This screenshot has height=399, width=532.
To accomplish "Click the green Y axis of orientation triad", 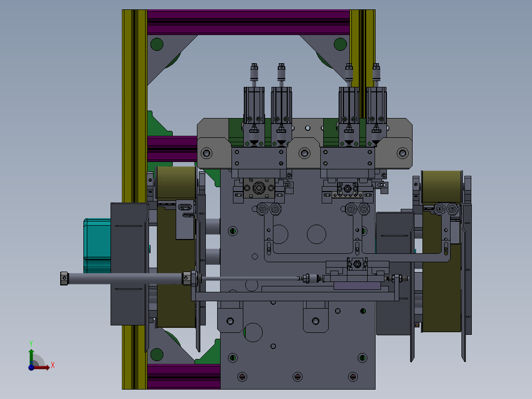I will (31, 356).
